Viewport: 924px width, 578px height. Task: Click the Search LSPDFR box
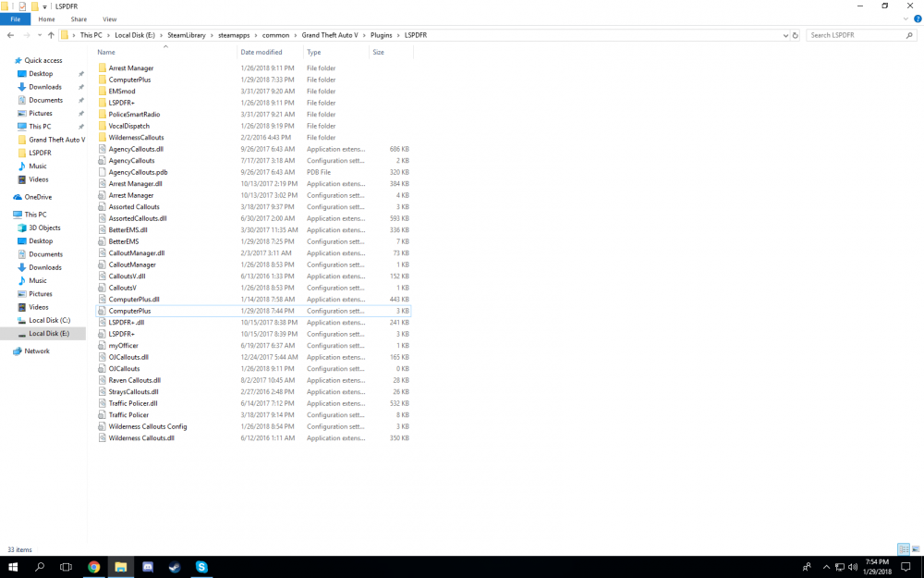click(861, 35)
